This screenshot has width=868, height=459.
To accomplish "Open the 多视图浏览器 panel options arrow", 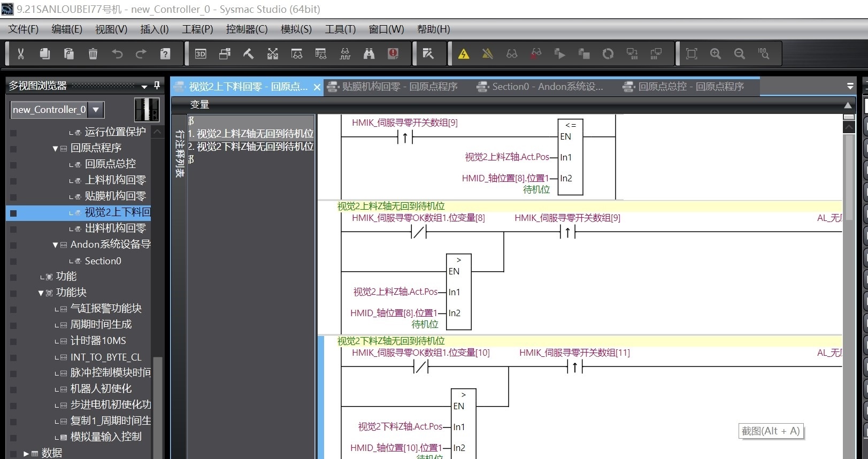I will point(144,86).
